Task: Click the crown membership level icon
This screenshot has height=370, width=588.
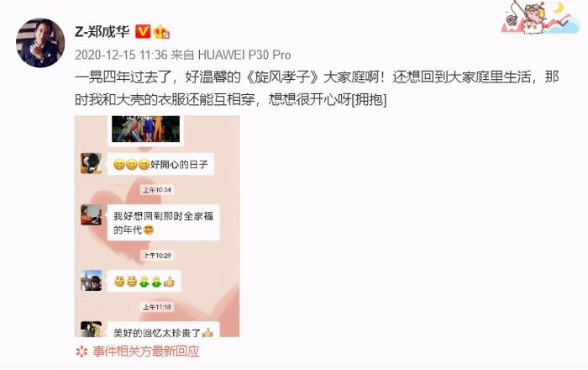Action: pos(161,31)
